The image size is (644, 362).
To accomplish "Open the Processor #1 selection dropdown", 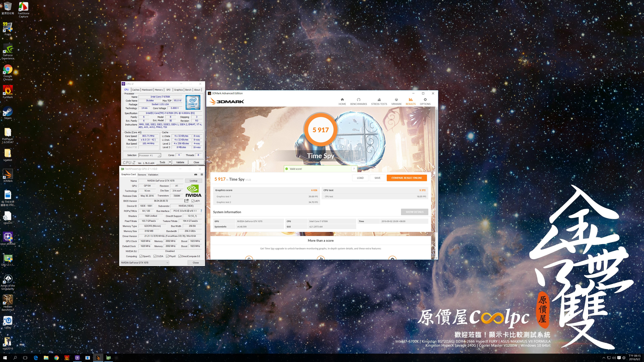I will (149, 155).
